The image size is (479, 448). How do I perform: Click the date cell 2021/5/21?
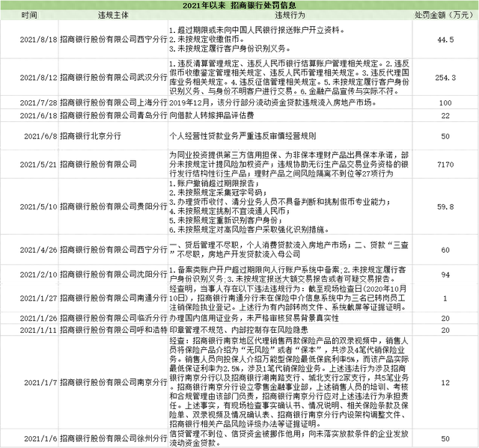click(x=38, y=165)
